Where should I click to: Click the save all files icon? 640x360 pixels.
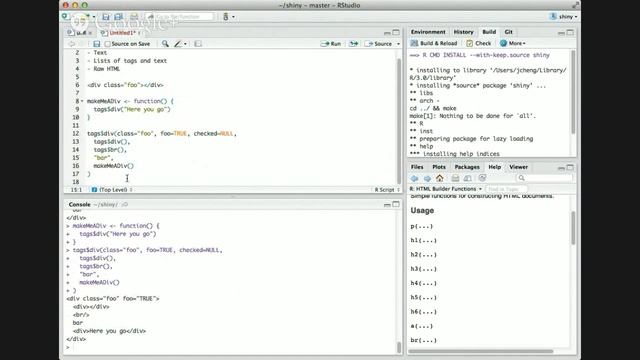pyautogui.click(x=118, y=17)
